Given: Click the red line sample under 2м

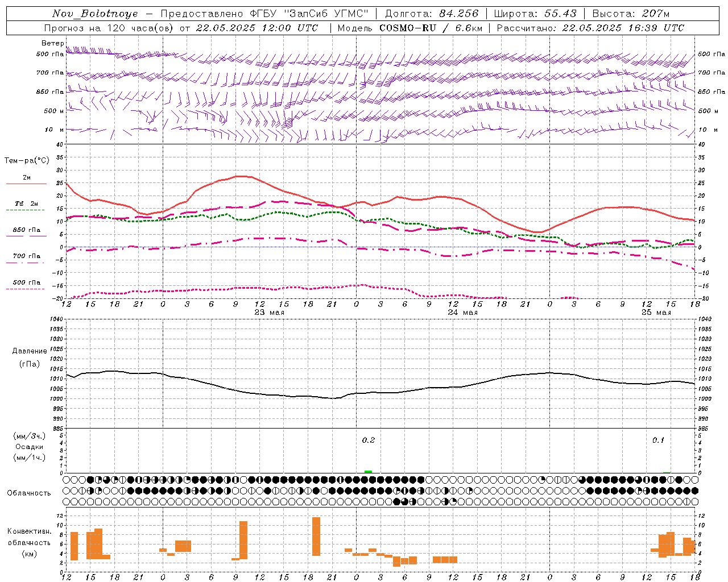Looking at the screenshot, I should point(26,184).
